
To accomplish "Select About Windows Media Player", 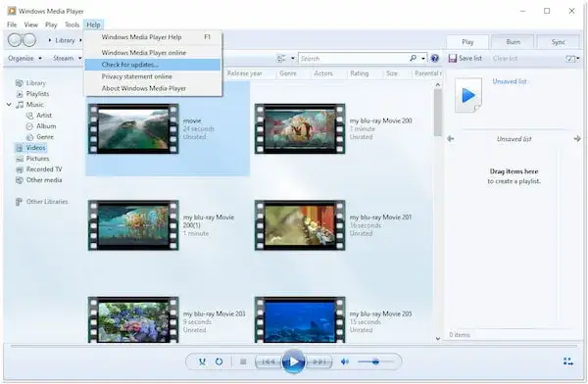I will click(153, 88).
